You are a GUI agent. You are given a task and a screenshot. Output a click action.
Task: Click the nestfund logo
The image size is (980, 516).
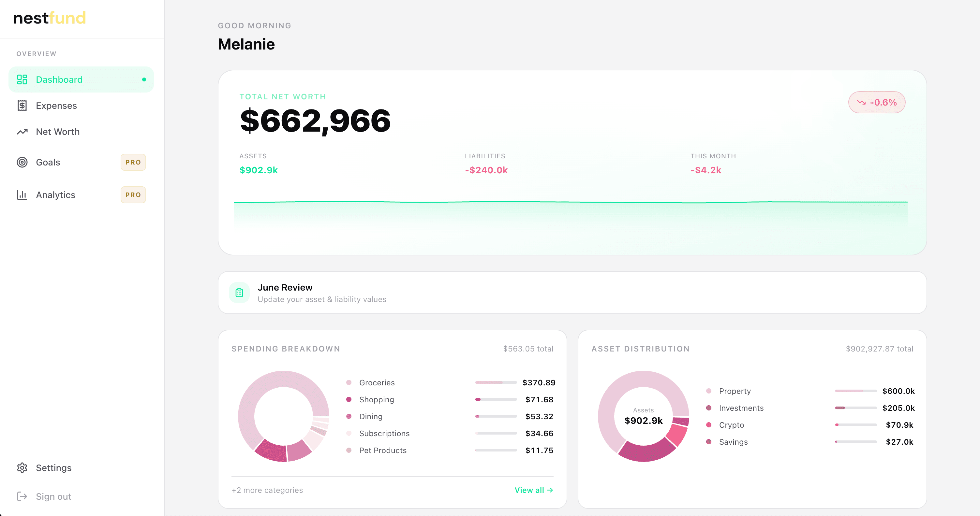pyautogui.click(x=50, y=18)
